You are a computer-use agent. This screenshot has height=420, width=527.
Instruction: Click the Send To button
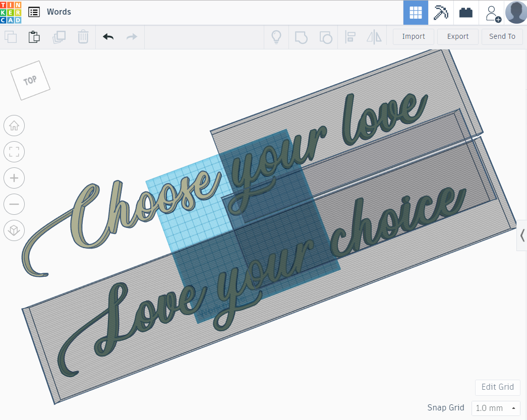[x=502, y=37]
